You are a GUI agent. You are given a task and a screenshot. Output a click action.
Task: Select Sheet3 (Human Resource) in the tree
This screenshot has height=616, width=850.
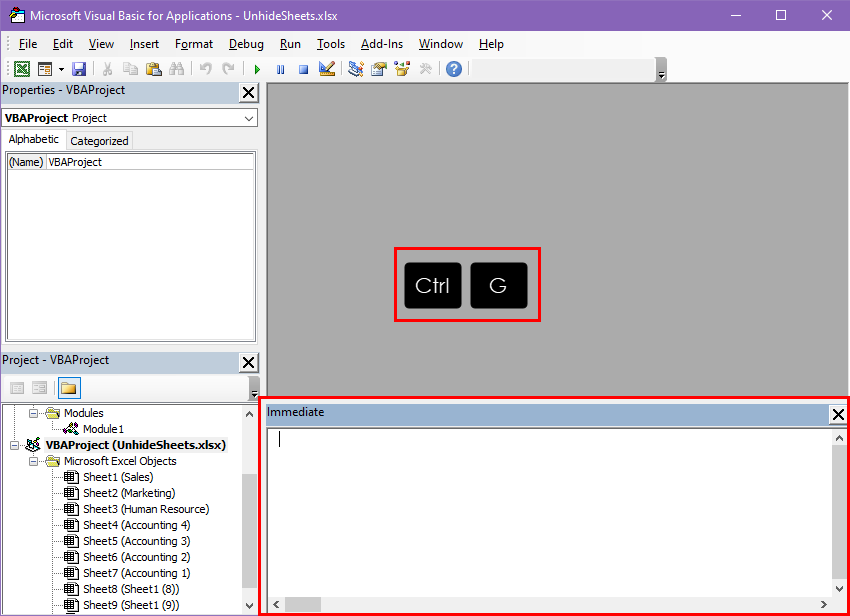pyautogui.click(x=146, y=509)
